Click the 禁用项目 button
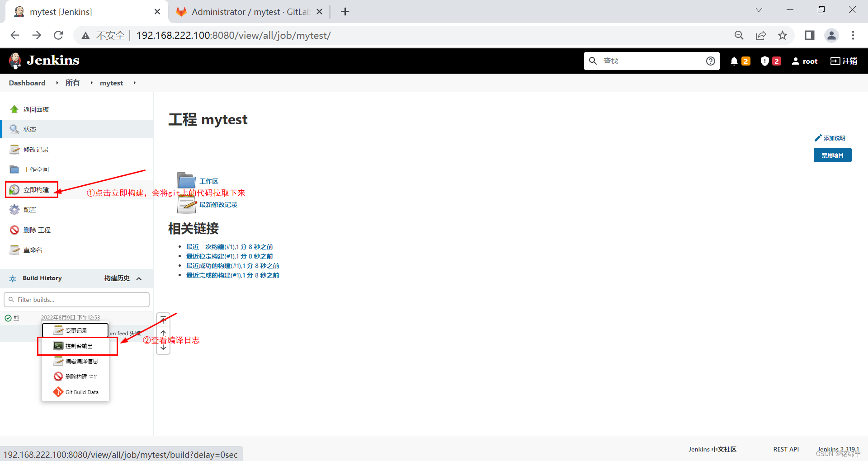Screen dimensions: 868x461 pos(832,155)
